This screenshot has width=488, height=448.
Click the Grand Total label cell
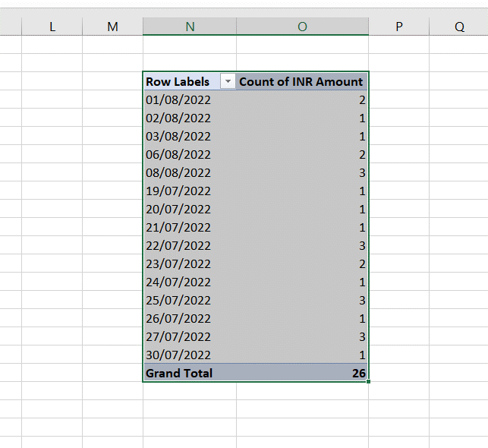pyautogui.click(x=180, y=374)
